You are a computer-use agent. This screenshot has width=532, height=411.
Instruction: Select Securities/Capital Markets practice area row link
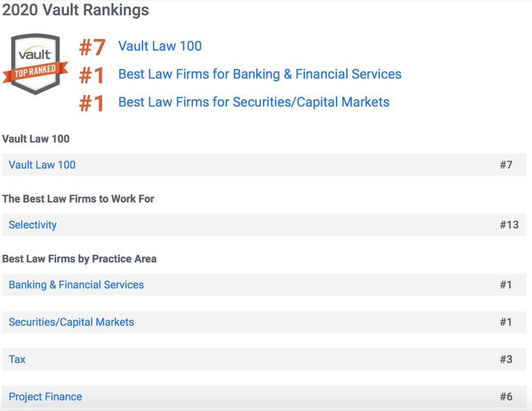(71, 322)
